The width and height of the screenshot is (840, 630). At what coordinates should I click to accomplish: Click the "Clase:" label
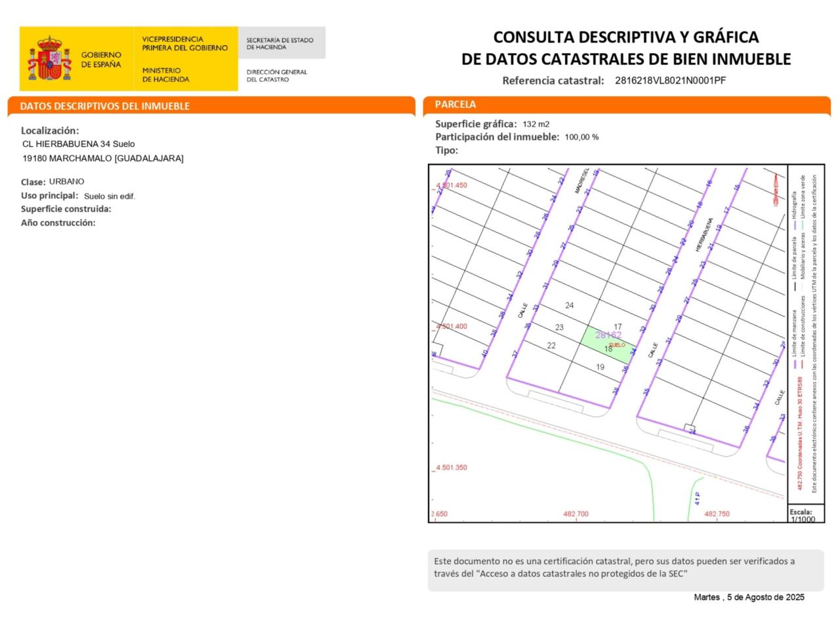click(x=33, y=182)
